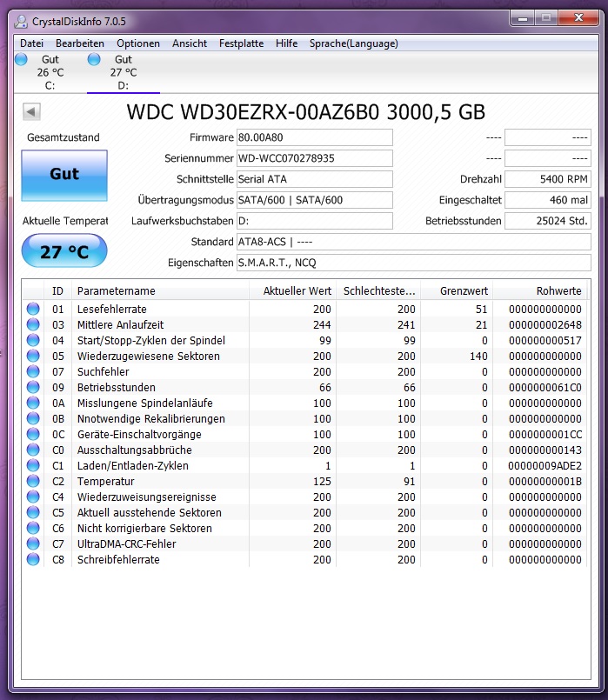Click the Firmware field 80.00A80
Image resolution: width=608 pixels, height=700 pixels.
[x=315, y=137]
